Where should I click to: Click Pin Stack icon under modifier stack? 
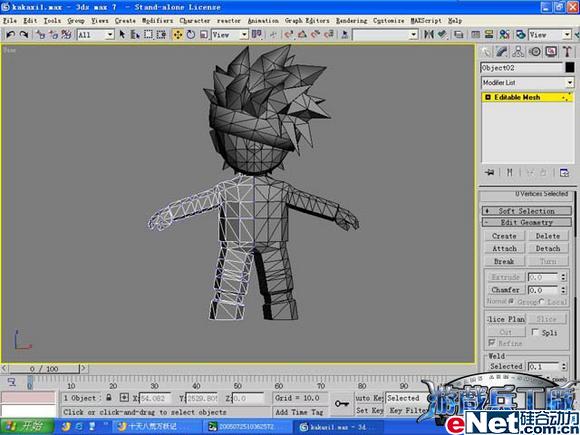pyautogui.click(x=490, y=172)
